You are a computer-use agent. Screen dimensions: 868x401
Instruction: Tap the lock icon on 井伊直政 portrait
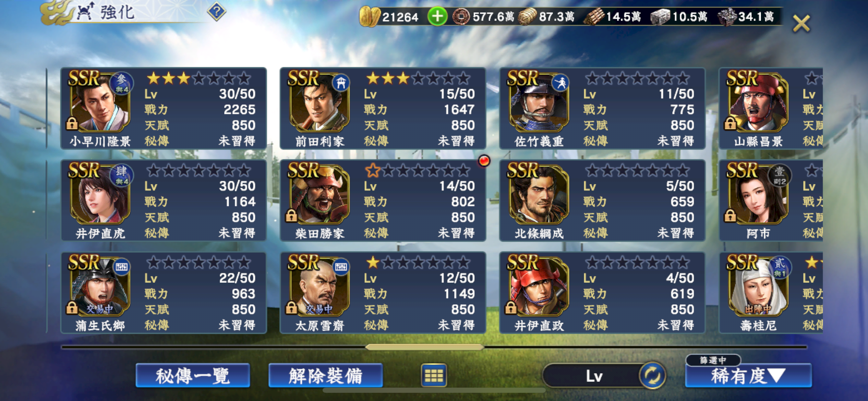click(511, 308)
